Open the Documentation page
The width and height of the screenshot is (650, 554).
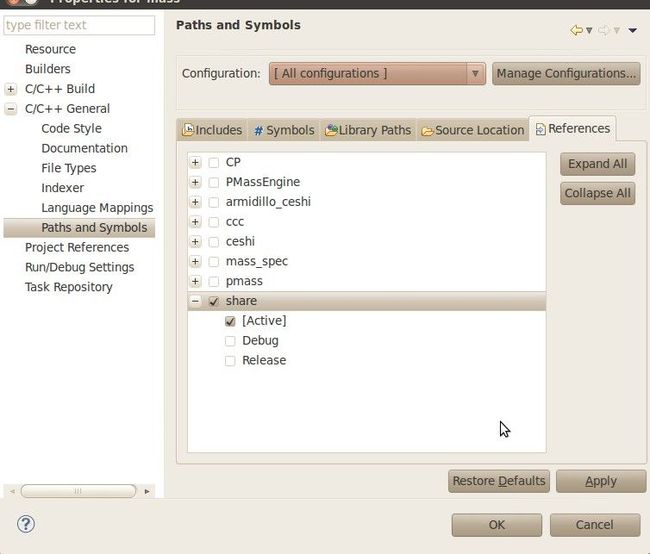point(85,148)
